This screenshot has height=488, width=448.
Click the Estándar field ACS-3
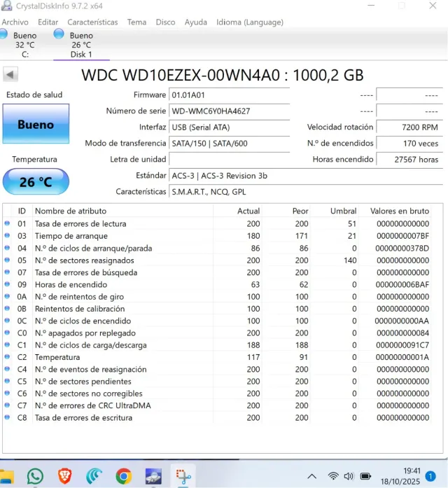click(306, 176)
